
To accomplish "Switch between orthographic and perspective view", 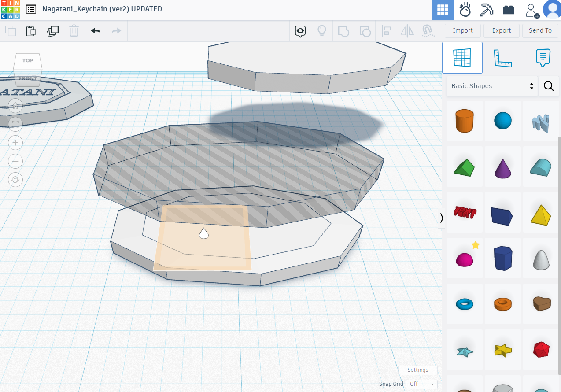I will point(15,180).
